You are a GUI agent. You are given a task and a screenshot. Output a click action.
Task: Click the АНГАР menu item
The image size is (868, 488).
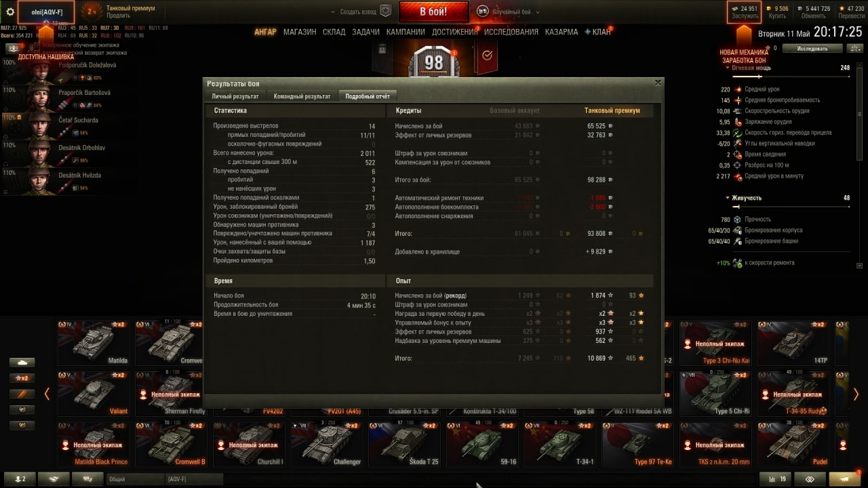[x=265, y=32]
